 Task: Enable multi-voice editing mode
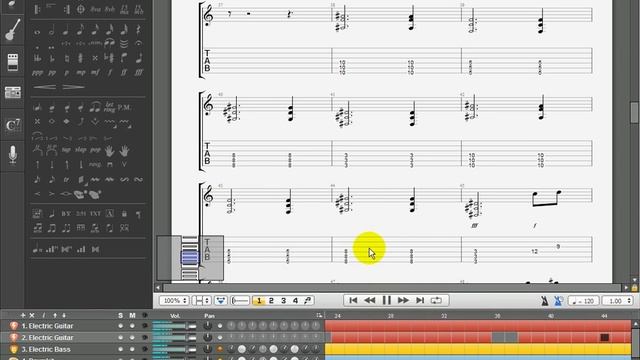click(308, 301)
